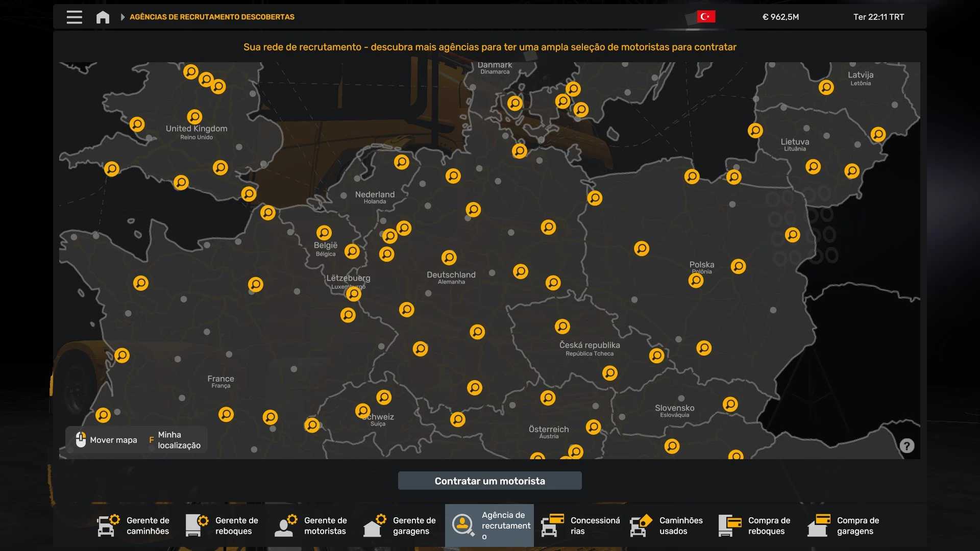Viewport: 980px width, 551px height.
Task: Select recruitment agency marker near Polska label
Action: [696, 281]
